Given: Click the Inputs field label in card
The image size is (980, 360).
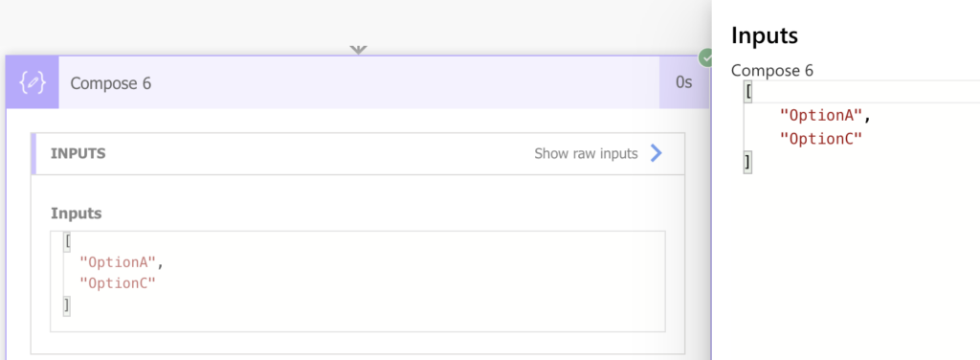Looking at the screenshot, I should (x=77, y=214).
